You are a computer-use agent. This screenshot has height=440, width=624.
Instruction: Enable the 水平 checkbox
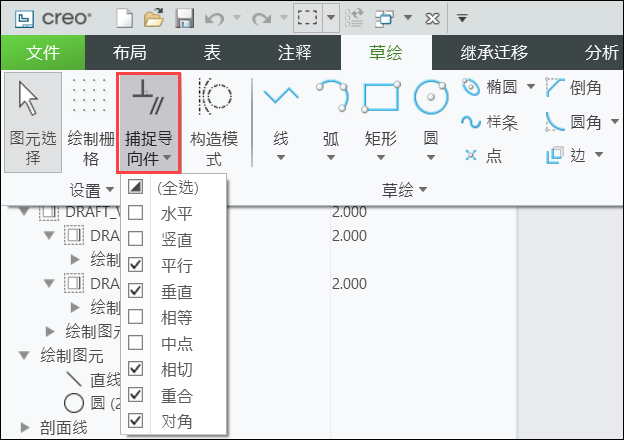click(137, 213)
